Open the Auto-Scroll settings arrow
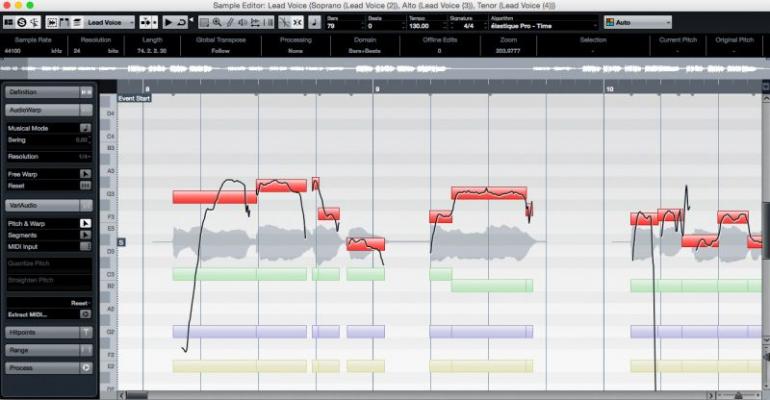 [155, 22]
